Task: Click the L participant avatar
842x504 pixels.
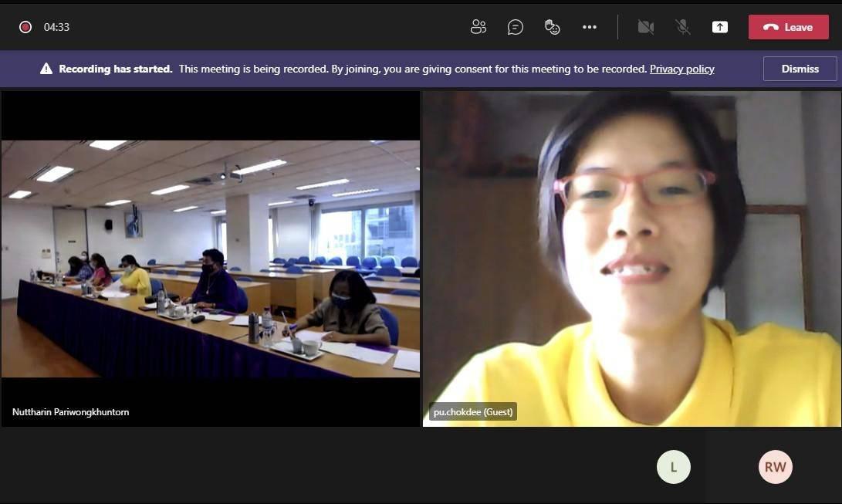Action: coord(674,467)
